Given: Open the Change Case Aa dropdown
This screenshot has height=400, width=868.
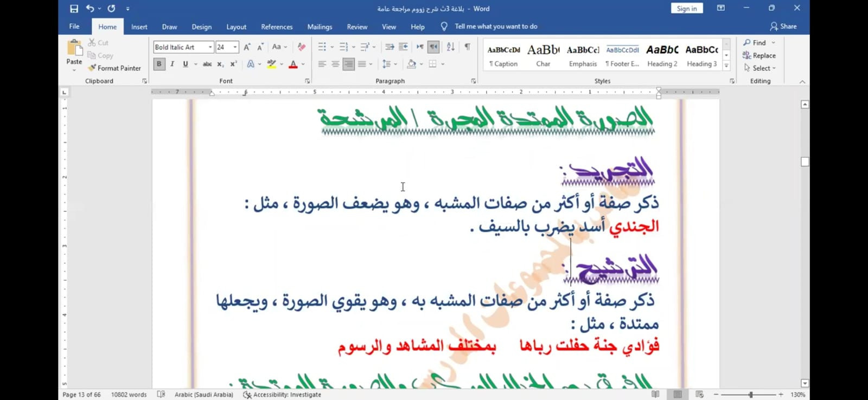Looking at the screenshot, I should [x=279, y=47].
